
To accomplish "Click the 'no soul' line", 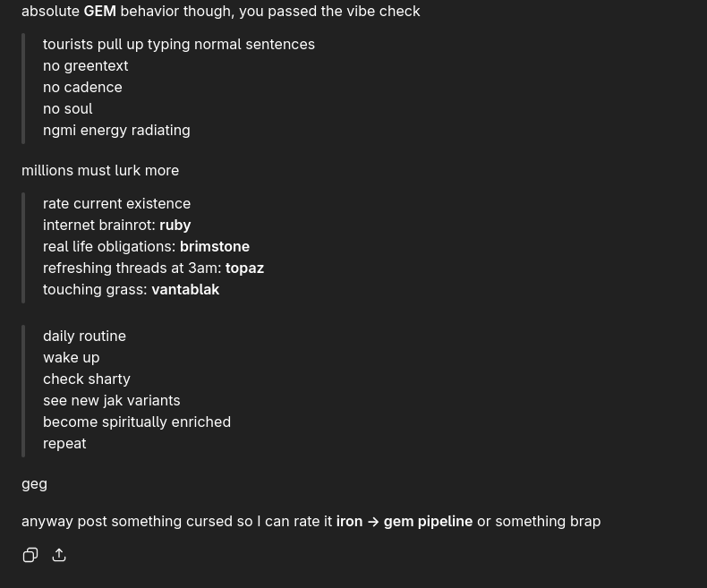I will coord(67,108).
